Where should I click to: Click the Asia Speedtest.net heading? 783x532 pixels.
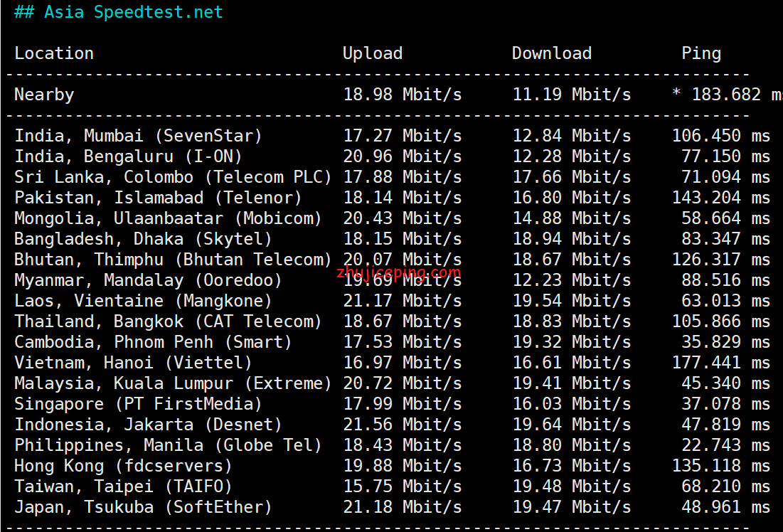[118, 12]
